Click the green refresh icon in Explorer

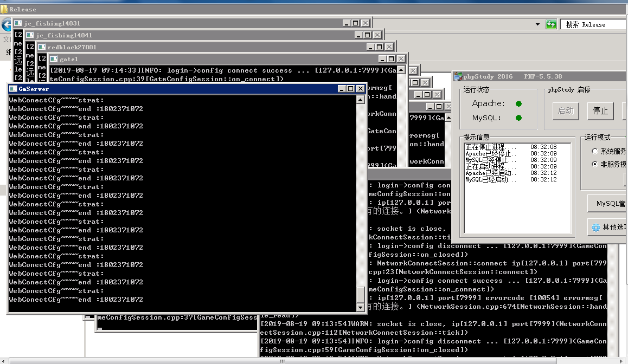tap(551, 24)
